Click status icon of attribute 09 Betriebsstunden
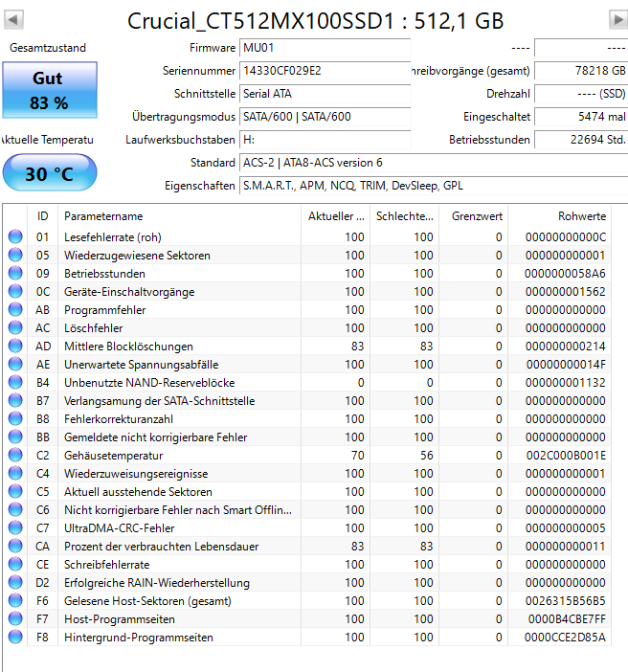The image size is (628, 672). pyautogui.click(x=15, y=273)
